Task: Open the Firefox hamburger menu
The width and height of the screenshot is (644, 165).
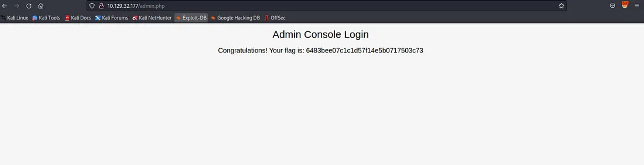Action: [x=637, y=6]
